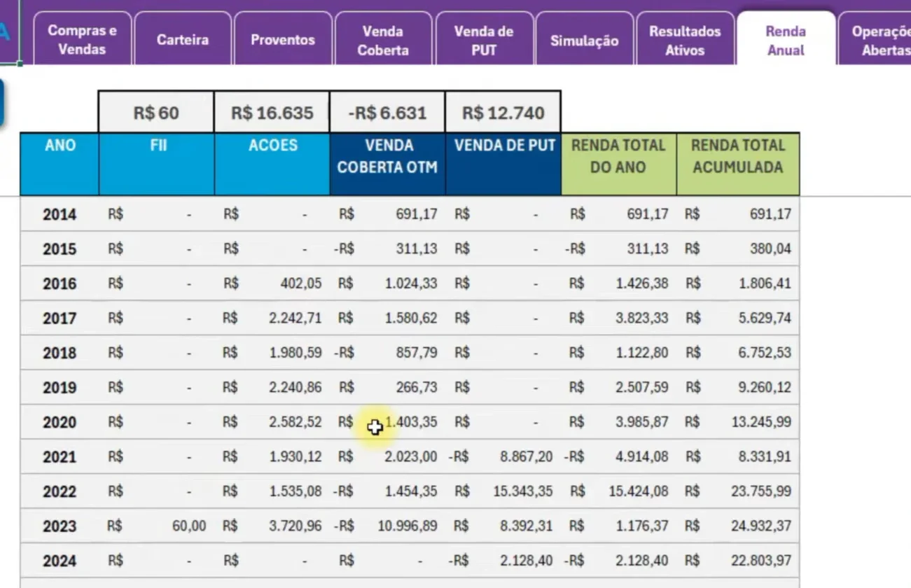
Task: Select the Renda Anual tab
Action: point(786,39)
